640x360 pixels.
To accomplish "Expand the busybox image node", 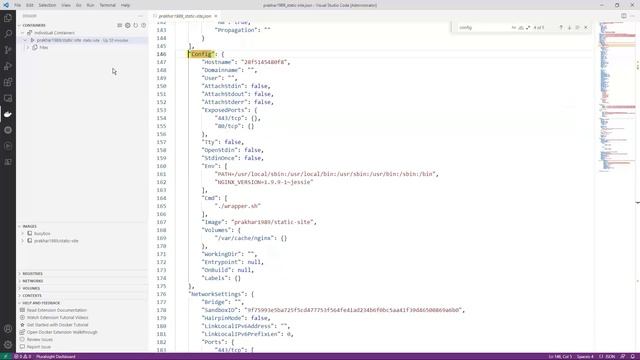I will pyautogui.click(x=23, y=233).
